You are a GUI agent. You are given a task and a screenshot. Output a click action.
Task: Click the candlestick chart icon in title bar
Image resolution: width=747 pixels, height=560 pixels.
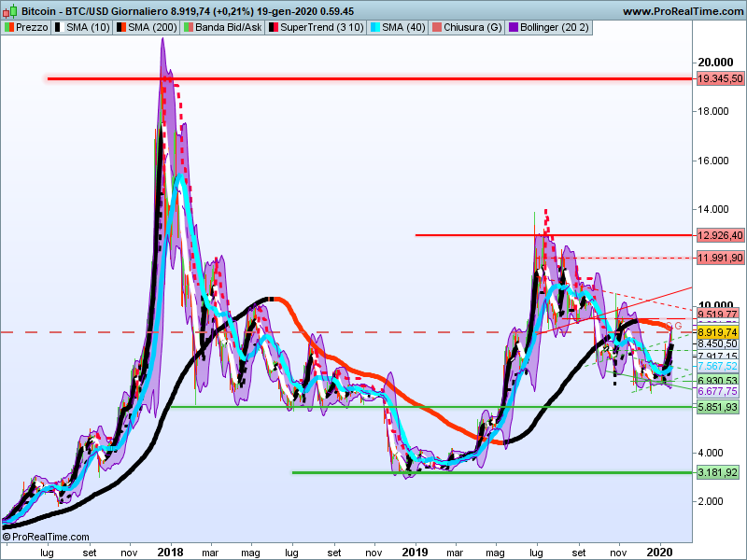[9, 11]
